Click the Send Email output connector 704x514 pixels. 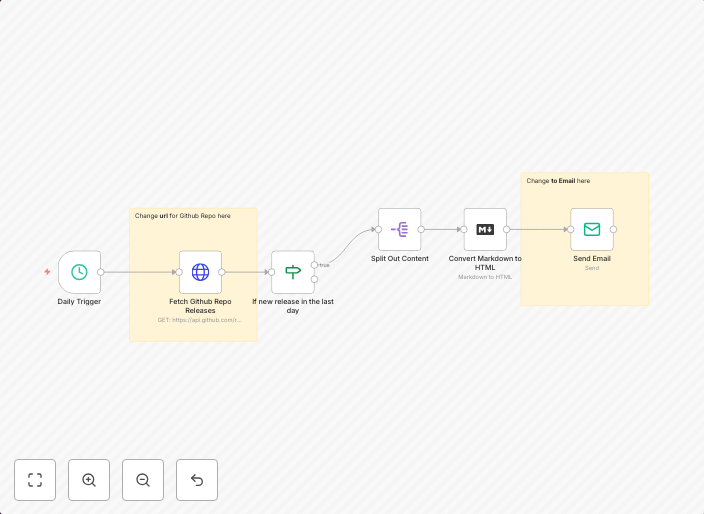(x=613, y=229)
